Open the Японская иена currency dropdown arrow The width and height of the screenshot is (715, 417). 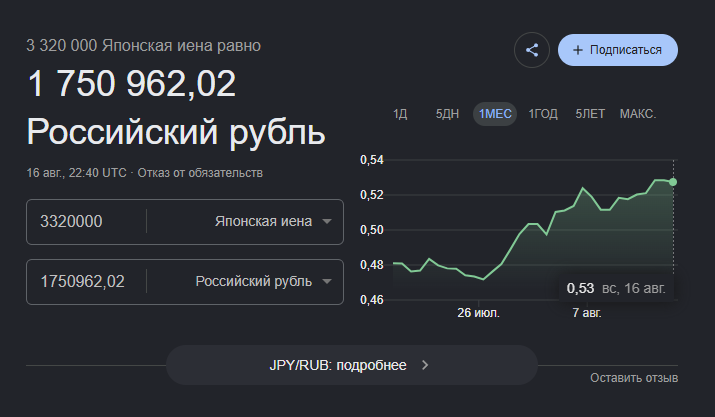point(326,222)
